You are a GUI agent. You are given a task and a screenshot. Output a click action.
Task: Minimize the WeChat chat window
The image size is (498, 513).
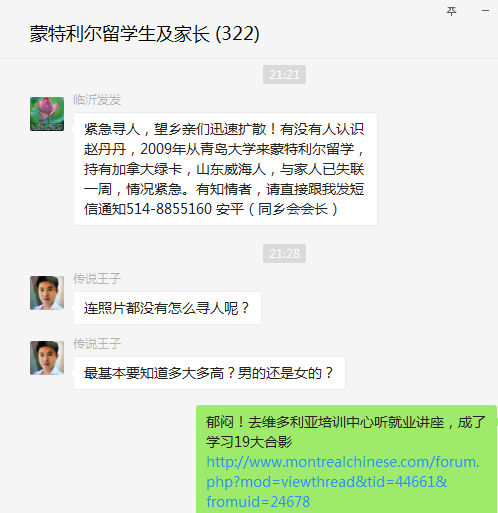pyautogui.click(x=485, y=11)
